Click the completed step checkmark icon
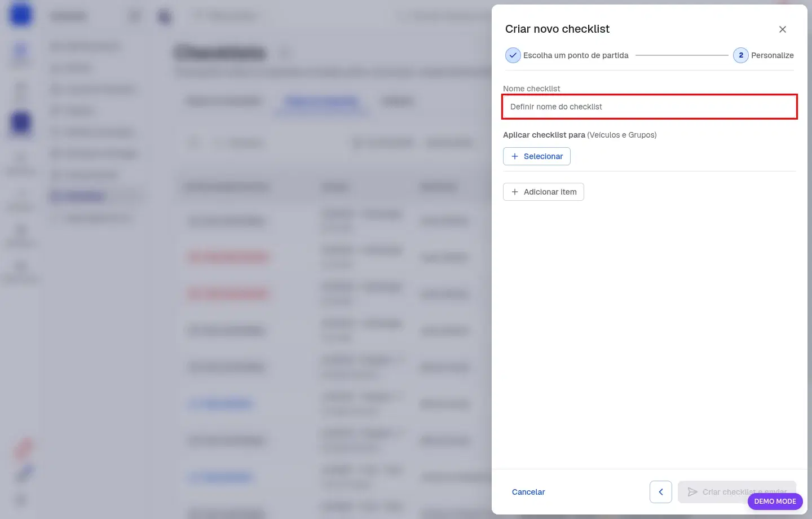The image size is (812, 519). click(513, 55)
